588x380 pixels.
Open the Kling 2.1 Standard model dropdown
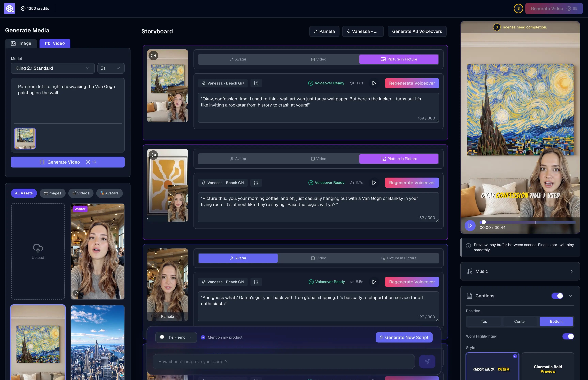[x=52, y=68]
